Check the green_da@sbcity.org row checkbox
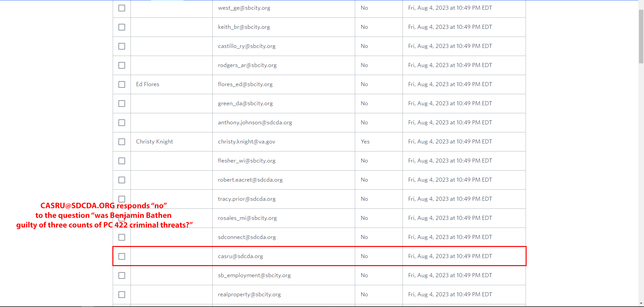Viewport: 644px width, 307px height. 122,104
